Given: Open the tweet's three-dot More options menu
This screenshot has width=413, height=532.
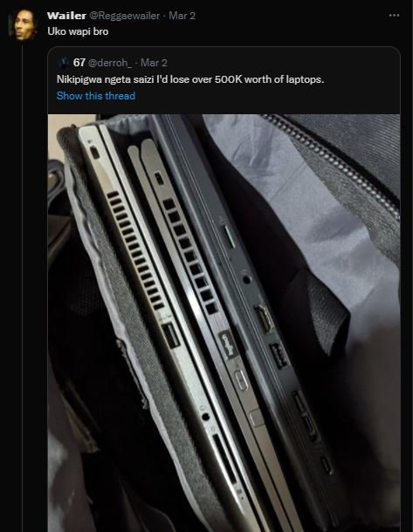Looking at the screenshot, I should pyautogui.click(x=394, y=16).
